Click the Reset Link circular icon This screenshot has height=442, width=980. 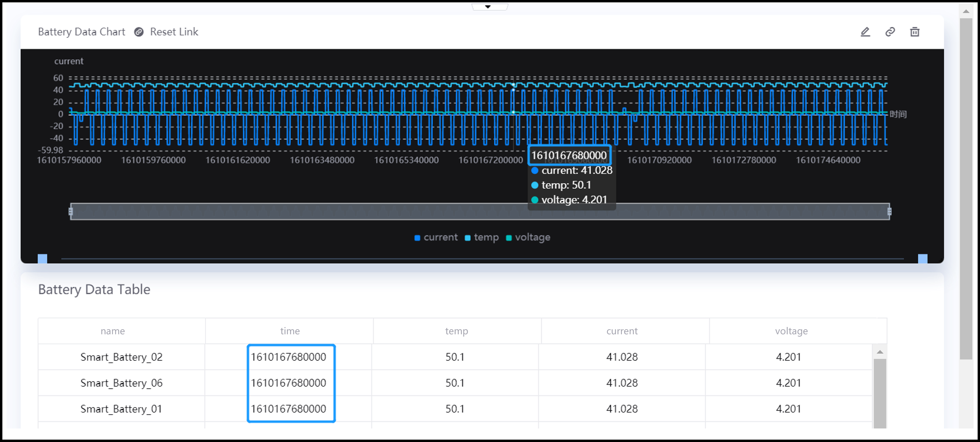pyautogui.click(x=139, y=32)
